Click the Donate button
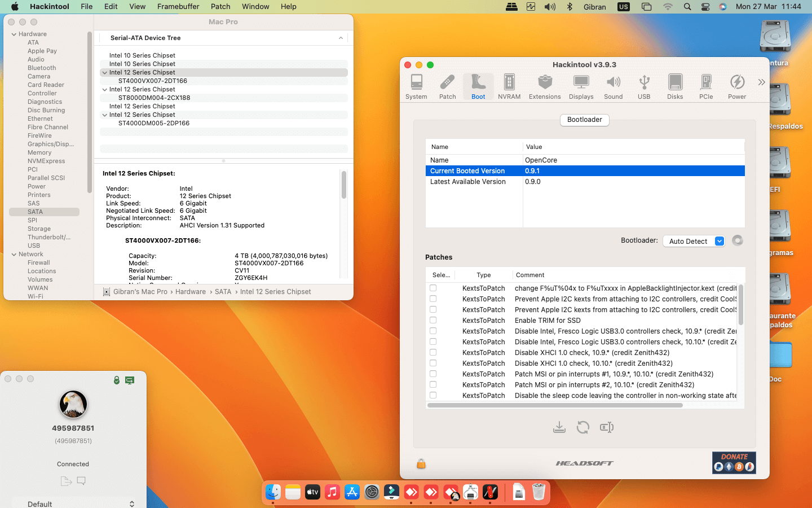 734,462
